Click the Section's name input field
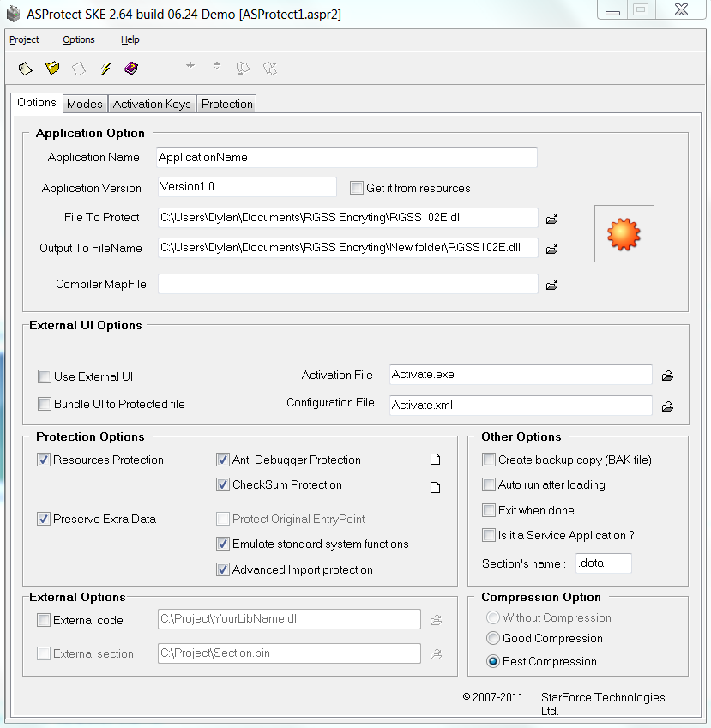 pyautogui.click(x=603, y=563)
